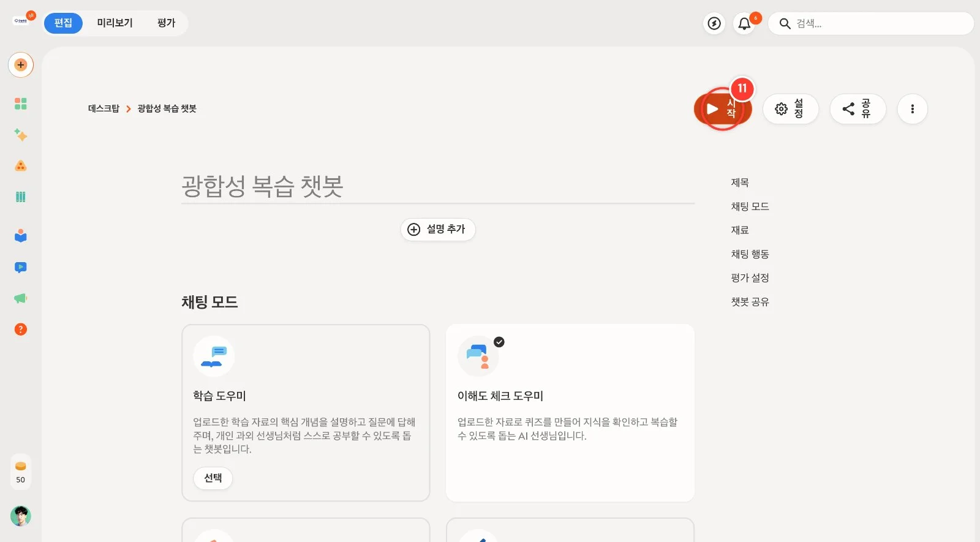Go to 데스크탑 in the breadcrumb
The image size is (980, 542).
pyautogui.click(x=104, y=108)
